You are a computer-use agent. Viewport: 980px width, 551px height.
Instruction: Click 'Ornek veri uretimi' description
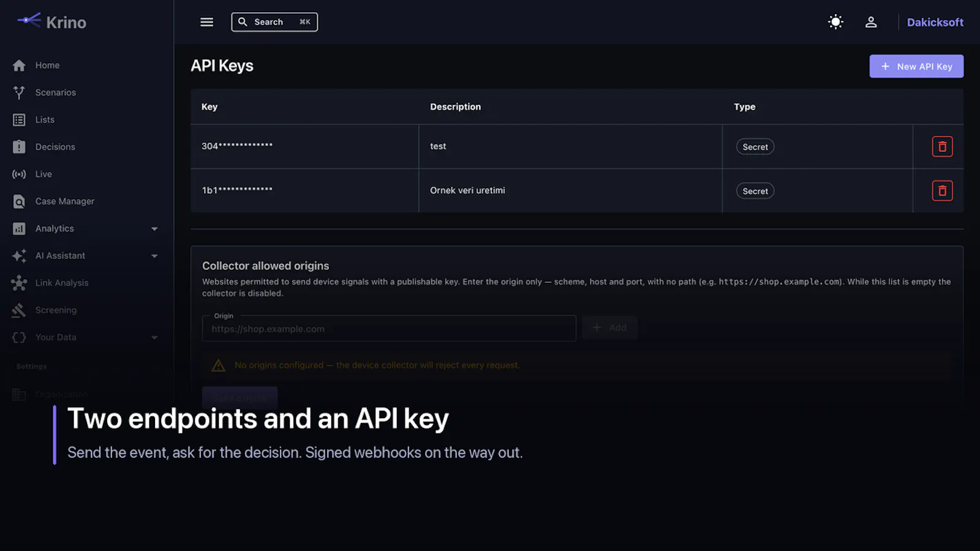[467, 190]
